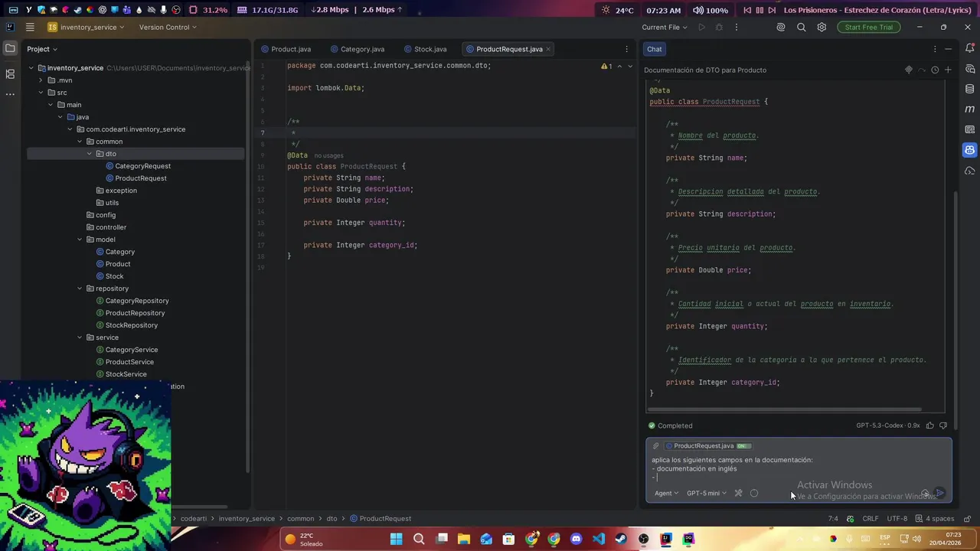980x551 pixels.
Task: Open the Project view dropdown
Action: (x=42, y=49)
